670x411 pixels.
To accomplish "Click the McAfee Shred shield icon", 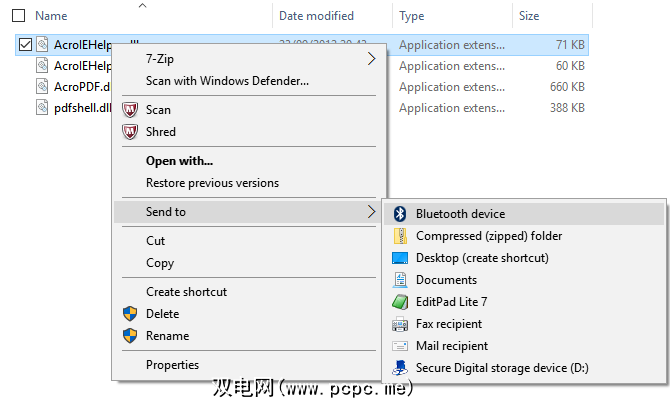I will [x=129, y=132].
